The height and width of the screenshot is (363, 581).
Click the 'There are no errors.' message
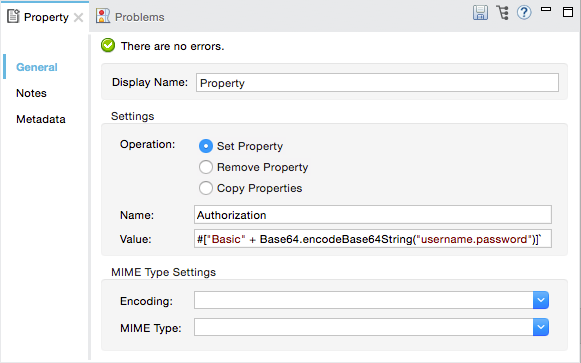173,46
